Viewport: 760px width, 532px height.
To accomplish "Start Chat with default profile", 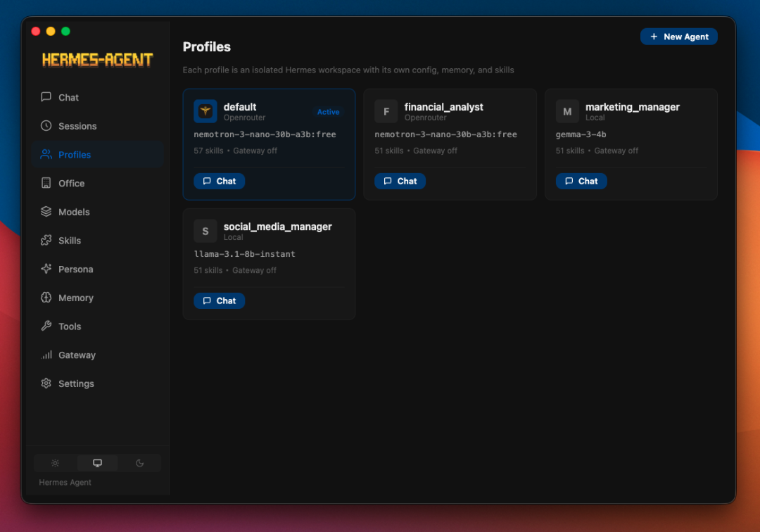I will [x=219, y=181].
